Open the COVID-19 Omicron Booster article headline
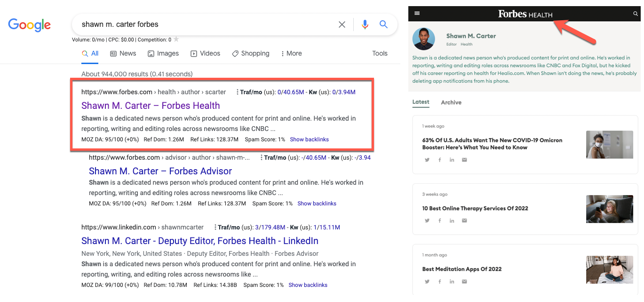This screenshot has height=302, width=644. click(x=492, y=144)
